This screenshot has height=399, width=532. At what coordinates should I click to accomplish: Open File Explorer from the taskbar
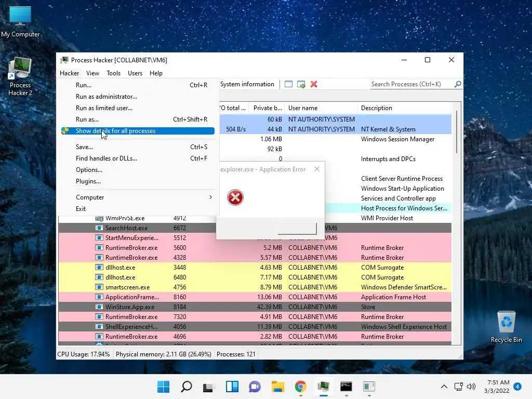point(277,387)
